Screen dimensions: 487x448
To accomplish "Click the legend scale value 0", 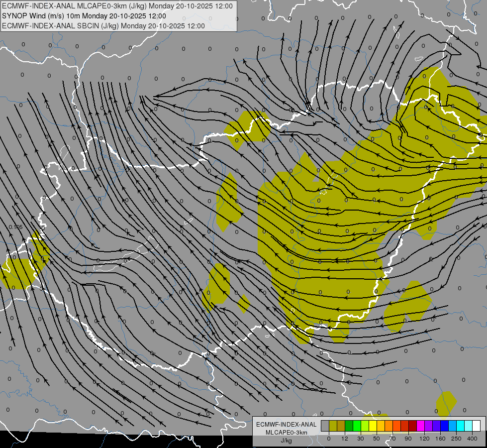I will coord(329,439).
